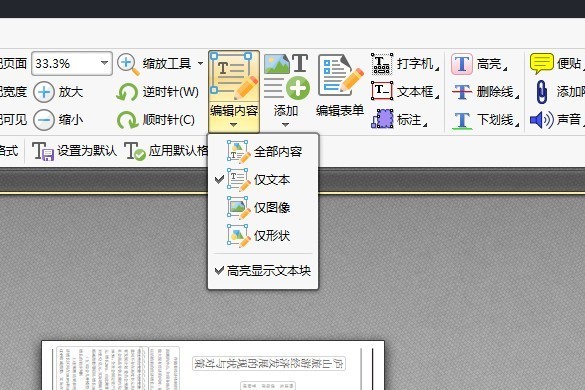This screenshot has width=585, height=390.
Task: Select the 下划线 underline tool icon
Action: (x=462, y=120)
